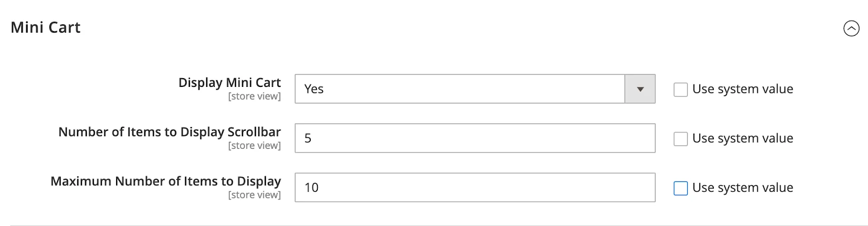868x226 pixels.
Task: Click store view scope under Scrollbar items label
Action: (254, 146)
